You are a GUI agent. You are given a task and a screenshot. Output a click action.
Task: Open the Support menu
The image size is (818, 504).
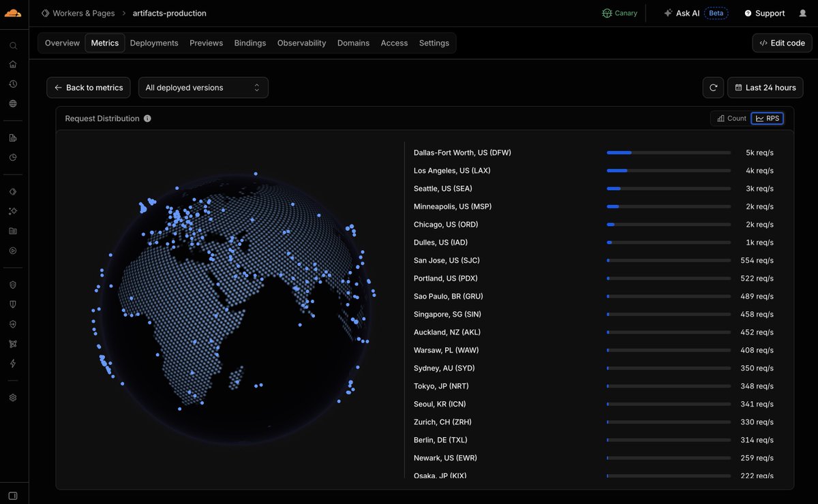click(764, 13)
